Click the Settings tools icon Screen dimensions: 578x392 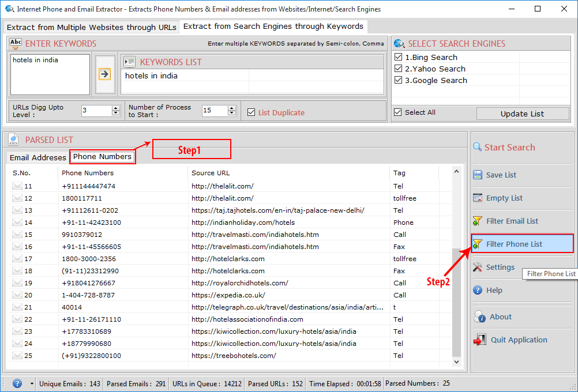click(478, 267)
